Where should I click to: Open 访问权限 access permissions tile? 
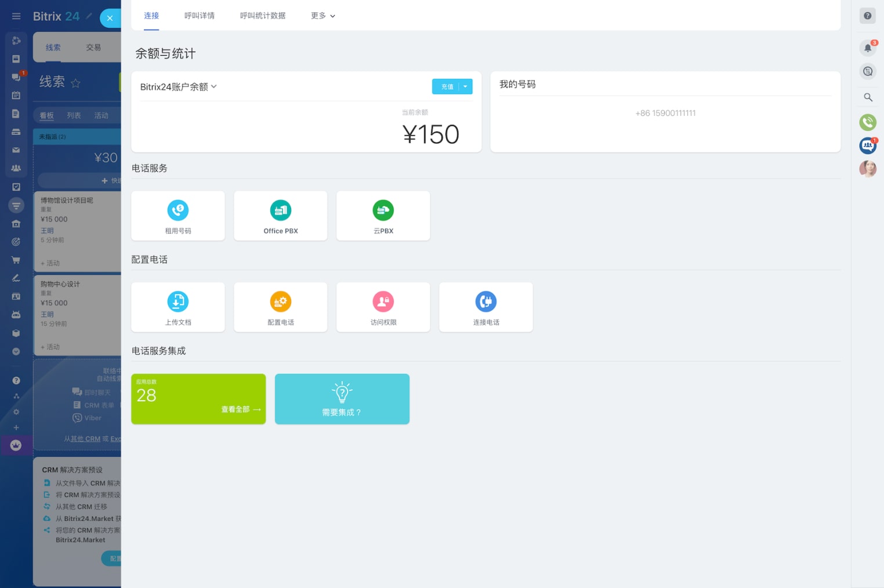pos(383,307)
